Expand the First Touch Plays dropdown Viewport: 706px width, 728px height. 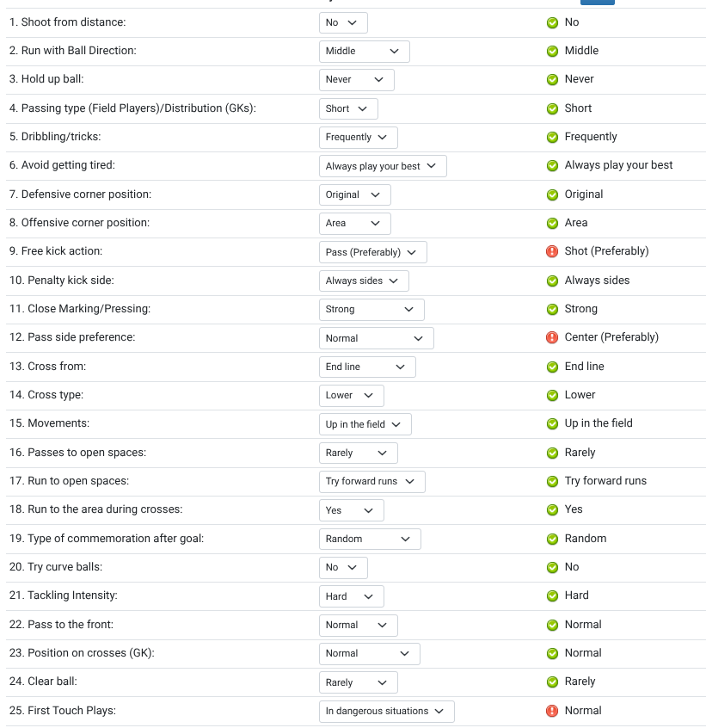point(386,712)
